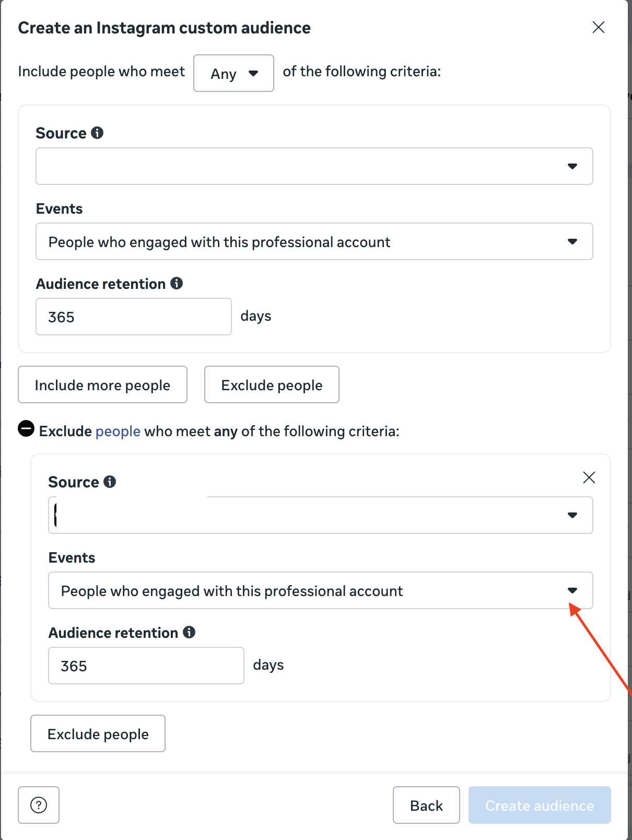Click the info icon beside the exclude Source label
This screenshot has height=840, width=632.
coord(110,482)
